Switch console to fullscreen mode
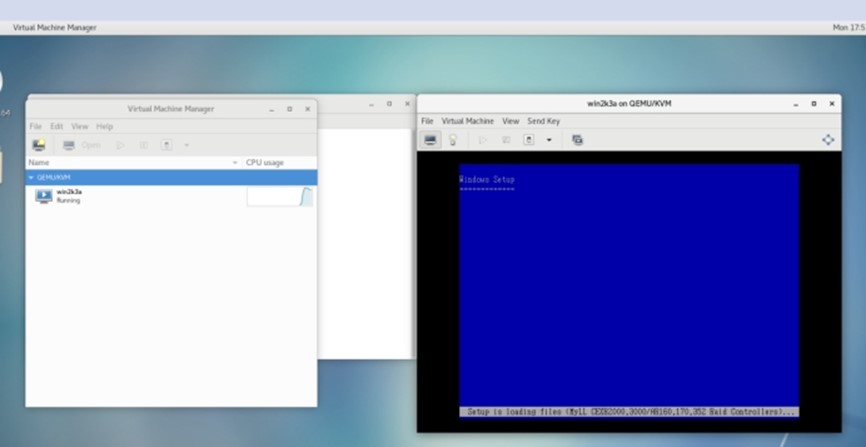This screenshot has width=866, height=447. click(828, 140)
